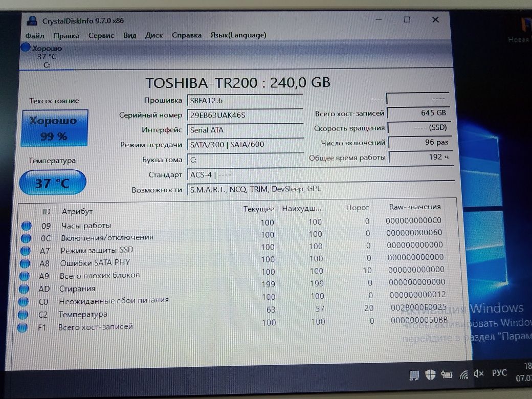Click the total host writes value 645 GB
The image size is (532, 399).
(x=418, y=113)
